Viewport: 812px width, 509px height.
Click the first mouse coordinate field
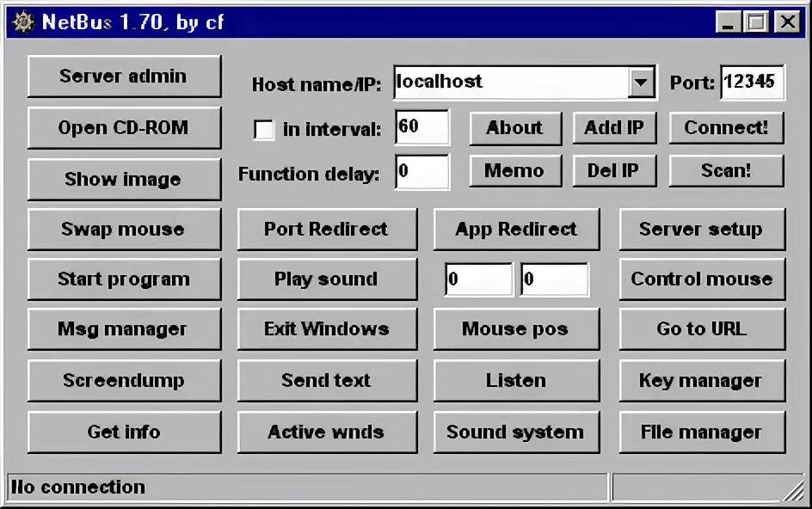coord(479,279)
